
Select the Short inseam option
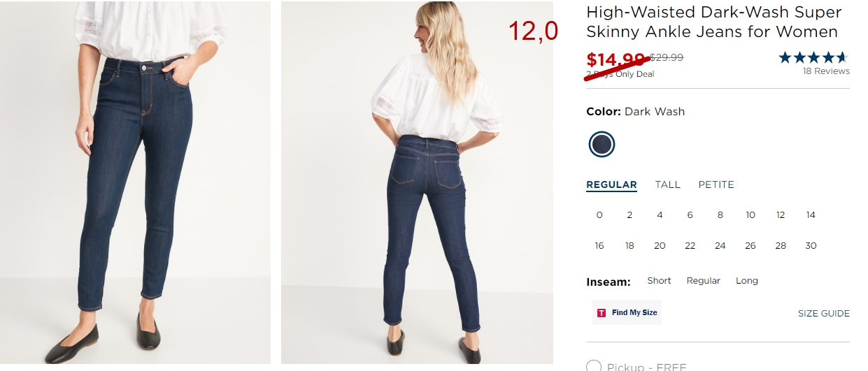pyautogui.click(x=659, y=280)
